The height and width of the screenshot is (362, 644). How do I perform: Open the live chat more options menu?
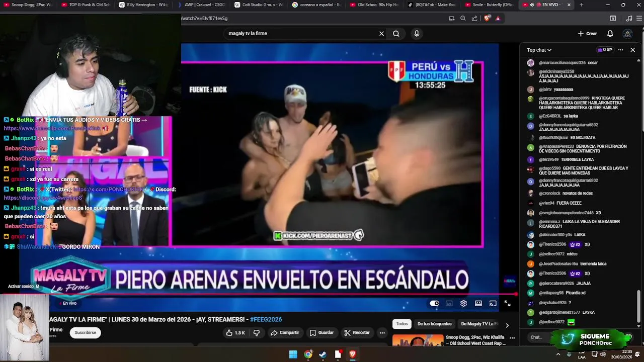pyautogui.click(x=620, y=50)
